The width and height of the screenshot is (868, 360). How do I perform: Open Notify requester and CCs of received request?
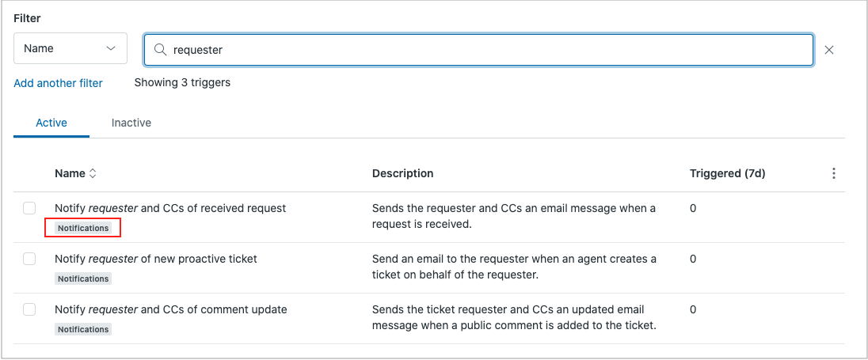[170, 208]
